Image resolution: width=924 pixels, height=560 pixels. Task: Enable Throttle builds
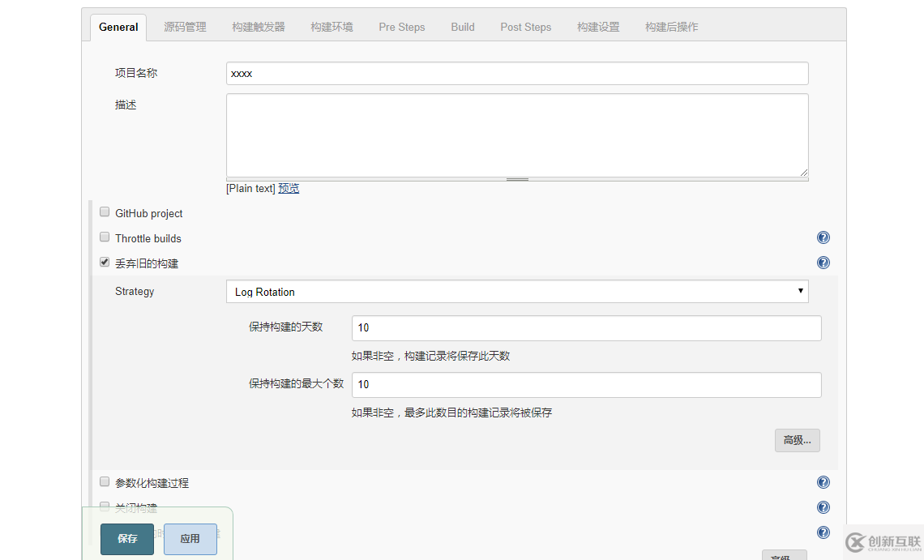click(104, 237)
